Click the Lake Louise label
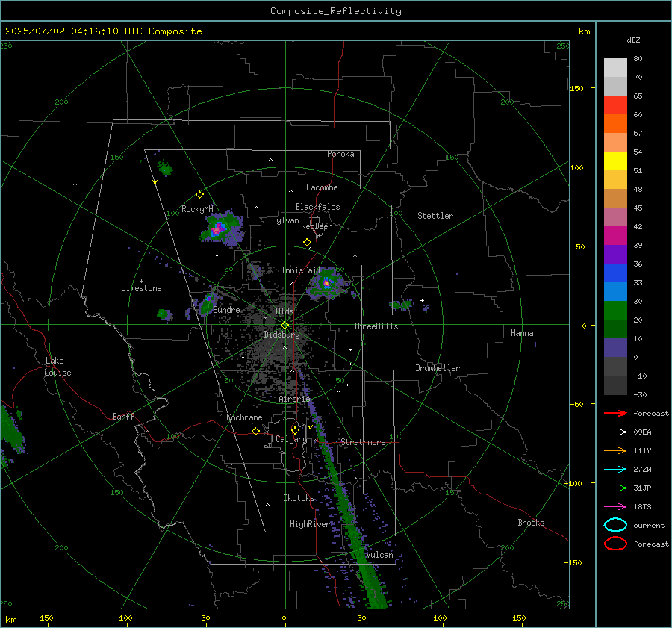The width and height of the screenshot is (672, 628). point(57,367)
